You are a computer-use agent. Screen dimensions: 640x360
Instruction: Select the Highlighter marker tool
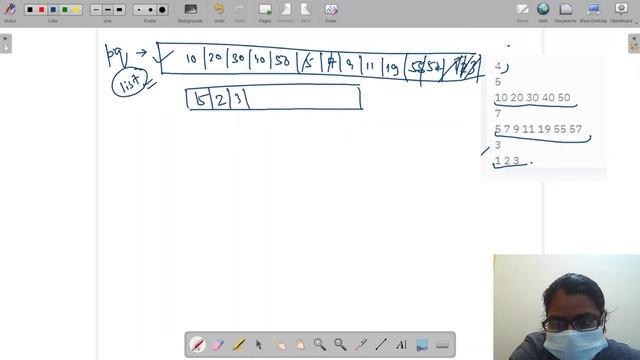[x=238, y=345]
